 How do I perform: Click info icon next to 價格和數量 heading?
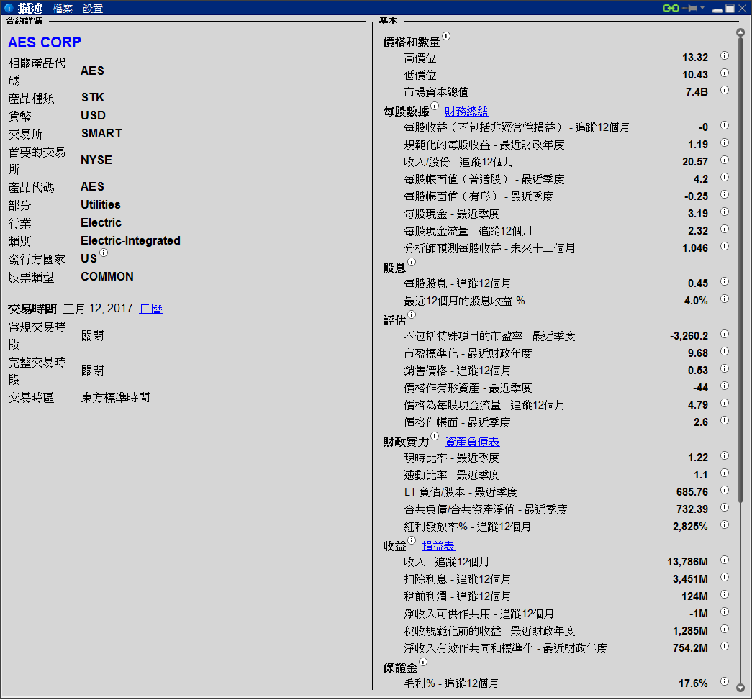(x=446, y=36)
